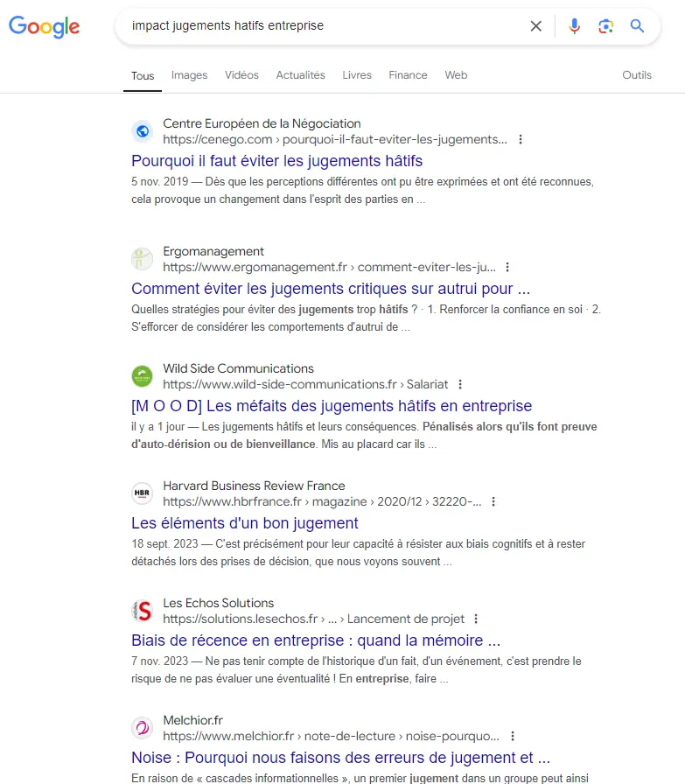Click the Wild Side Communications favicon

coord(143,376)
